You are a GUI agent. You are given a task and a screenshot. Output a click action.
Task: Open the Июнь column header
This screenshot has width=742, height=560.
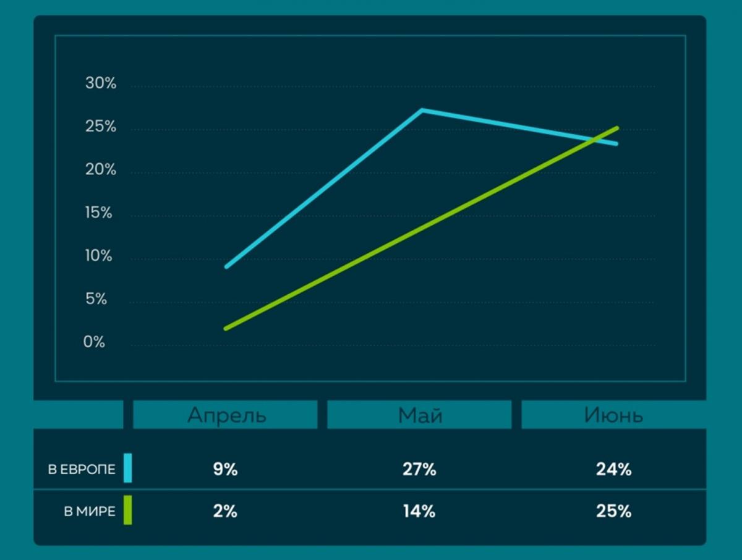pos(613,415)
